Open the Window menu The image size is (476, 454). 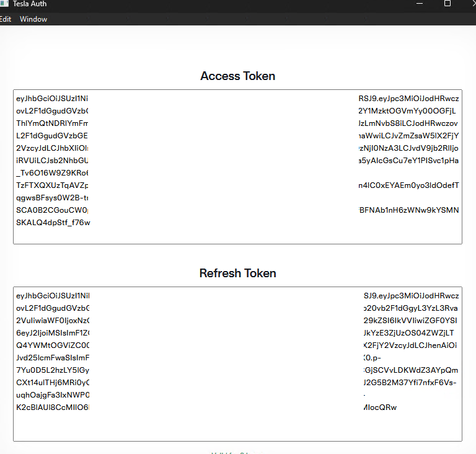point(33,19)
